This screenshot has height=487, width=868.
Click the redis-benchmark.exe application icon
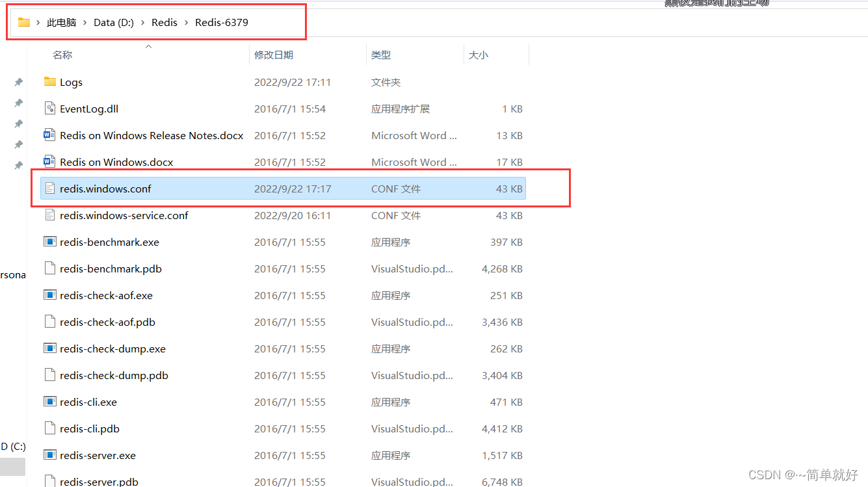tap(50, 242)
